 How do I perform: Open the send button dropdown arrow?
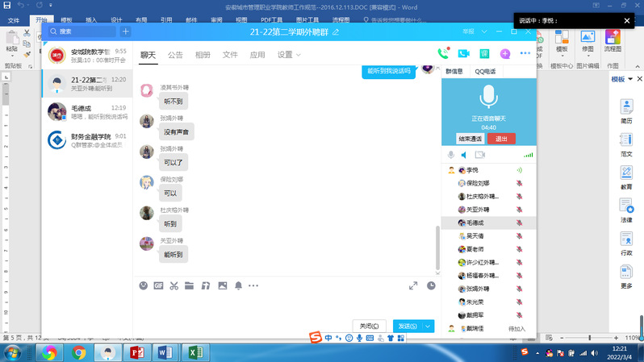[x=428, y=327]
